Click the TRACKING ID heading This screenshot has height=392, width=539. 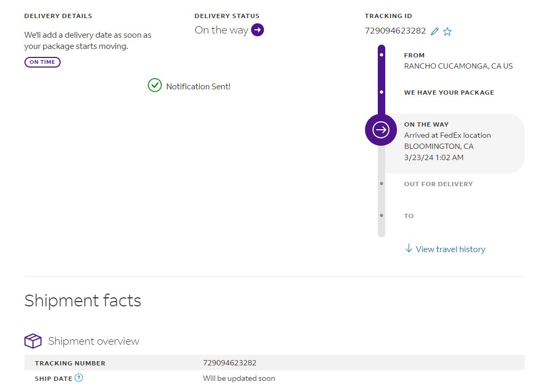388,16
